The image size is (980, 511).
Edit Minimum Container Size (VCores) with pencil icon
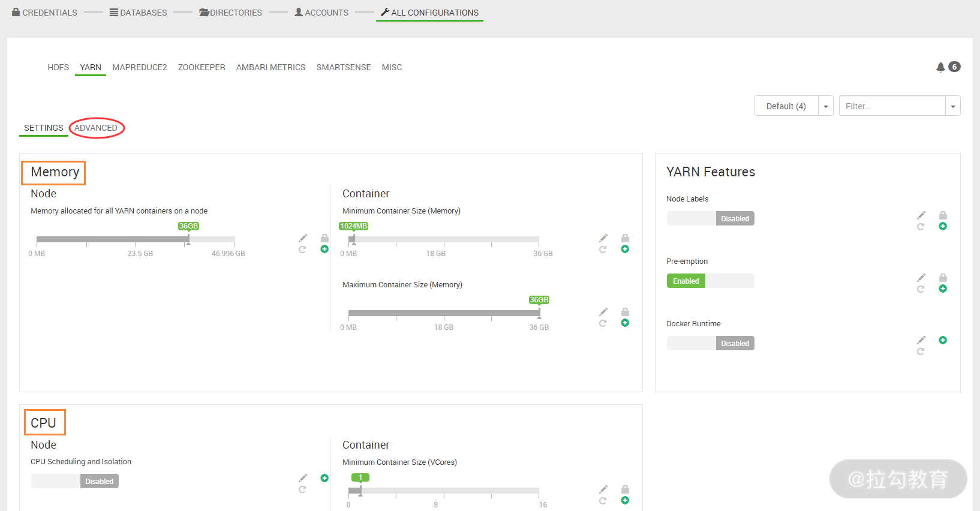[x=603, y=489]
